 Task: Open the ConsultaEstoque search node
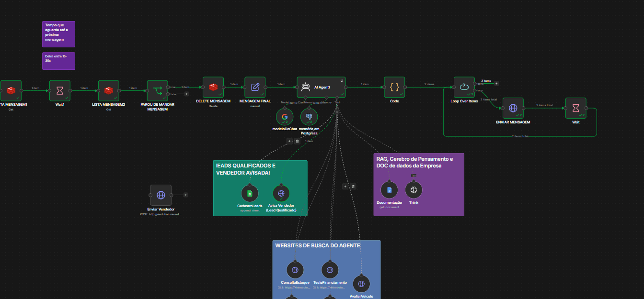(295, 270)
